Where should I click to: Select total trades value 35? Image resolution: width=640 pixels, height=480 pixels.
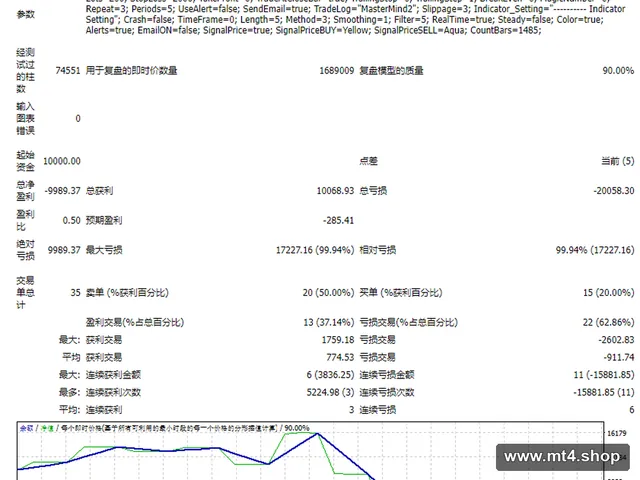76,293
